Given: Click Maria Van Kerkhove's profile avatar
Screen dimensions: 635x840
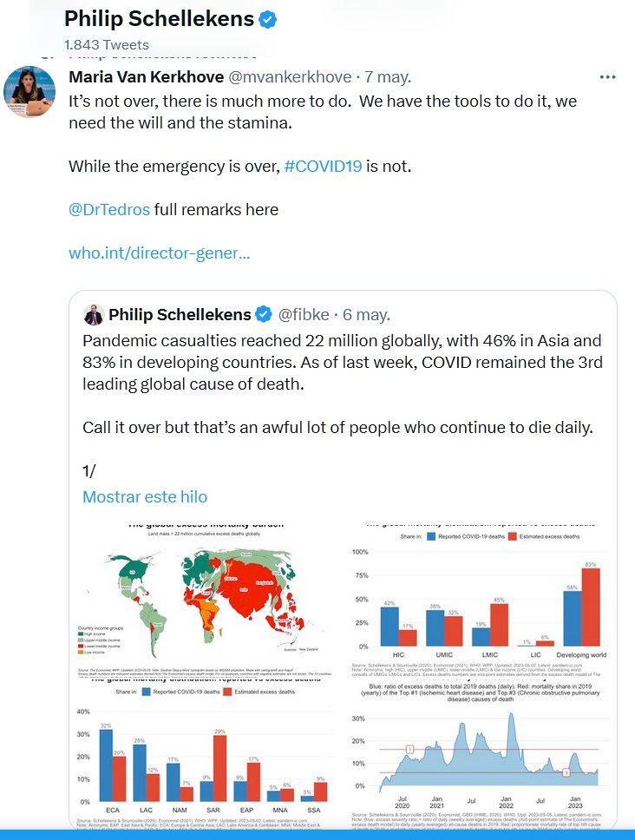Looking at the screenshot, I should (30, 90).
